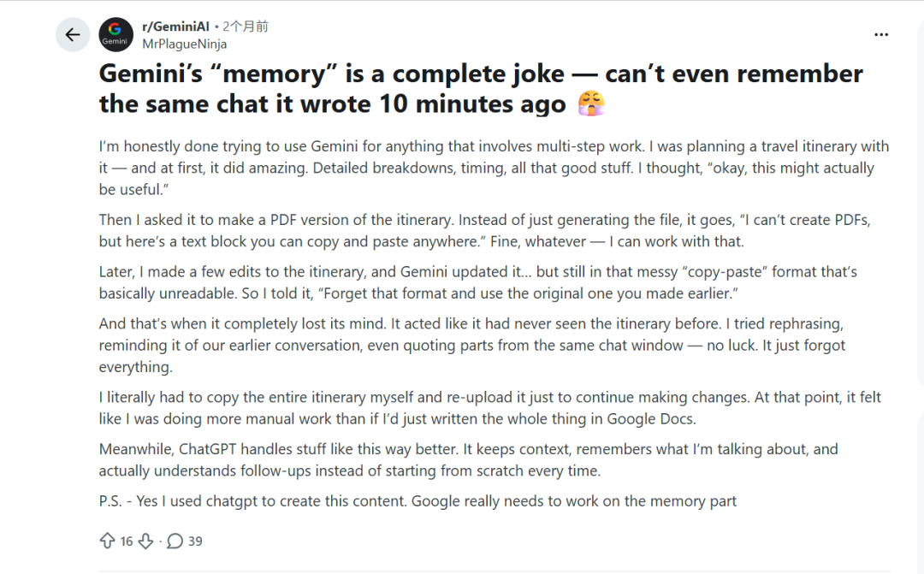Click the r/GeminiAI subreddit link
The height and width of the screenshot is (574, 924).
click(175, 27)
